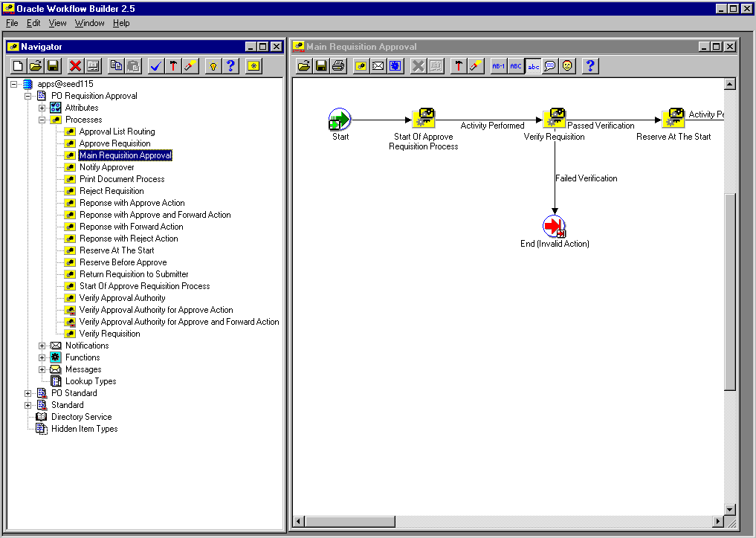The width and height of the screenshot is (756, 538).
Task: Click the Save floppy icon in Navigator toolbar
Action: (53, 66)
